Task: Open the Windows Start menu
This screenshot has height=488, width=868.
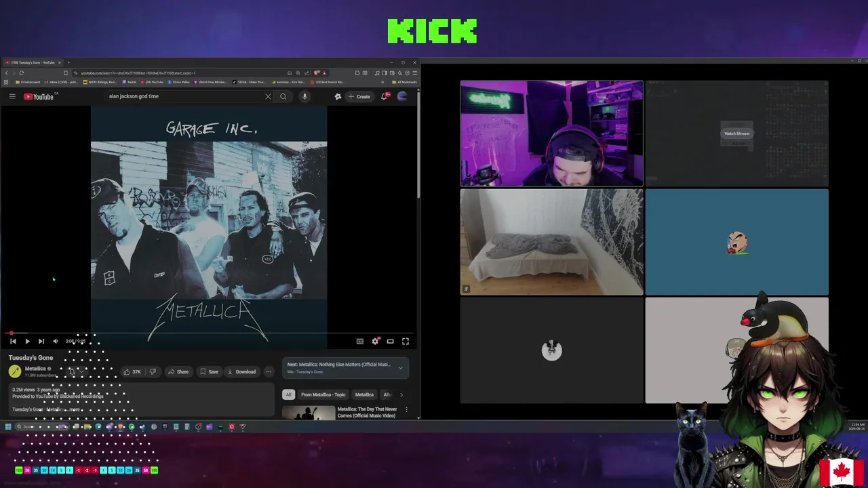Action: pos(8,427)
